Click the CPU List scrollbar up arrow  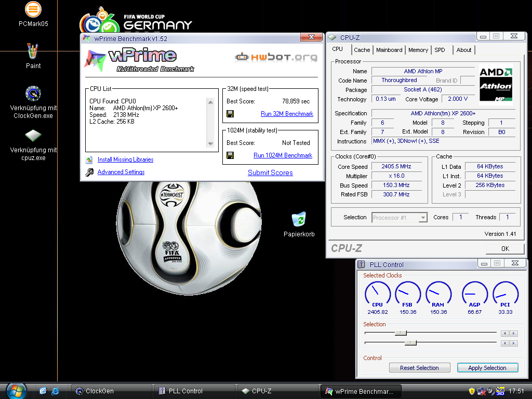(210, 102)
